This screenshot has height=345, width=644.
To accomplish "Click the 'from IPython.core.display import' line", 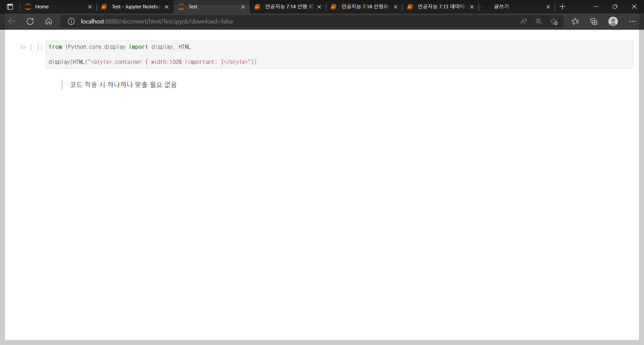I will tap(120, 47).
